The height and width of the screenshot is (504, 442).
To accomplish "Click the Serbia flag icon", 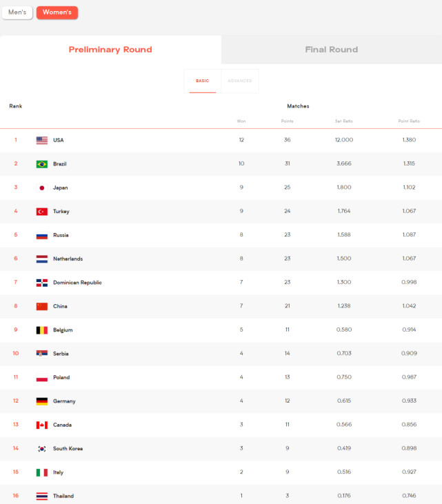I will 42,354.
